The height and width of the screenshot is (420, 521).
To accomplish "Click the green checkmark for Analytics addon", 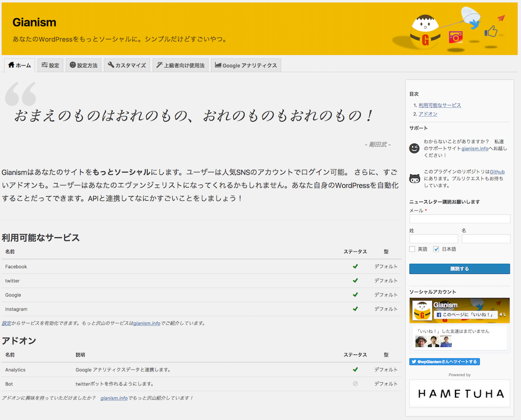I will click(x=355, y=370).
